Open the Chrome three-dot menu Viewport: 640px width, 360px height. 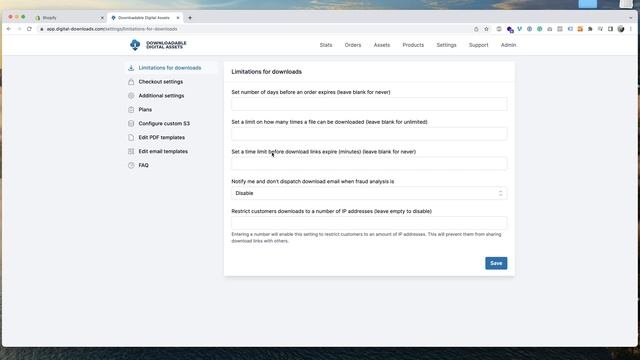point(631,29)
